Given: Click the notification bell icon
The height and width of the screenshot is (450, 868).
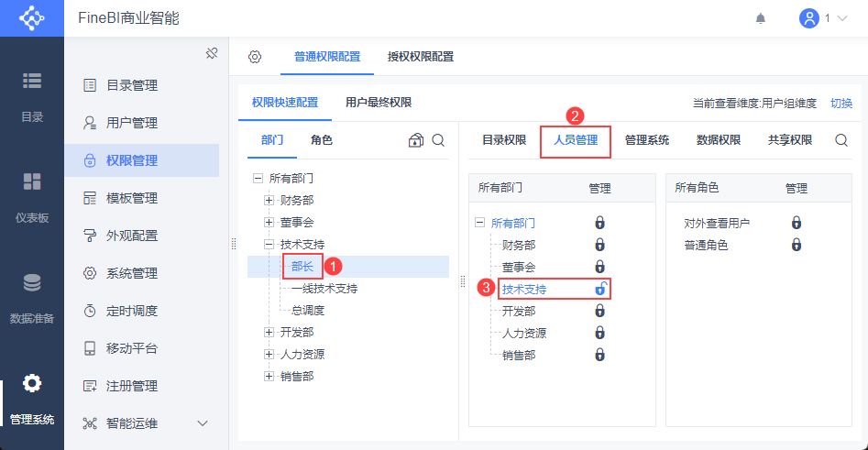Looking at the screenshot, I should pos(760,18).
